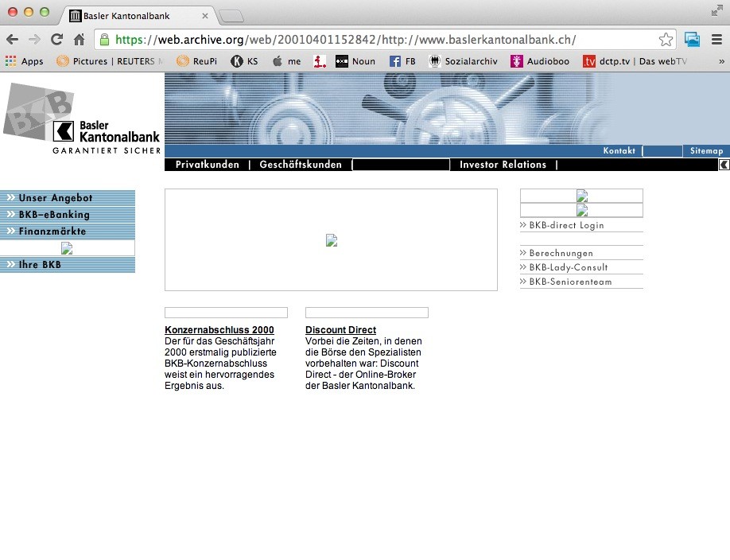Show hidden bookmarks with the overflow chevron

[x=721, y=61]
